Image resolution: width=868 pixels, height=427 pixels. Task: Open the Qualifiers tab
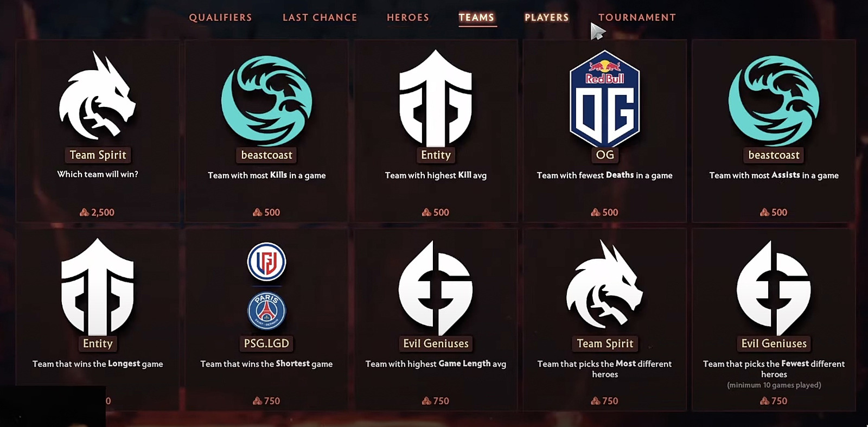coord(220,17)
